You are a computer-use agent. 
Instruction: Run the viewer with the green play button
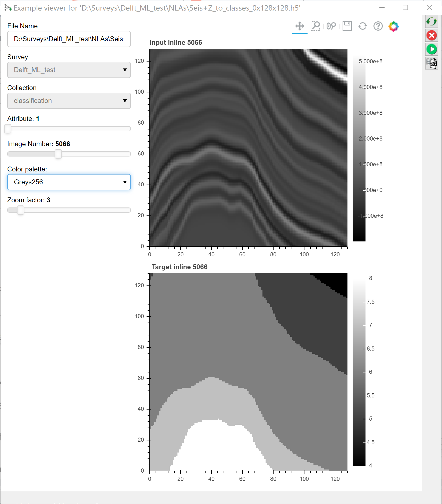pos(432,49)
